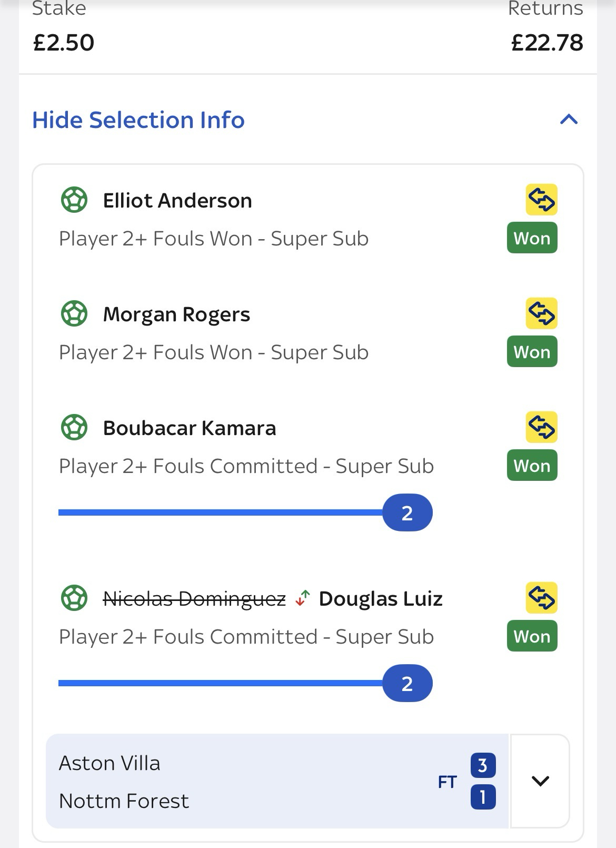Click football icon beside Boubacar Kamara
Image resolution: width=616 pixels, height=848 pixels.
[x=74, y=428]
